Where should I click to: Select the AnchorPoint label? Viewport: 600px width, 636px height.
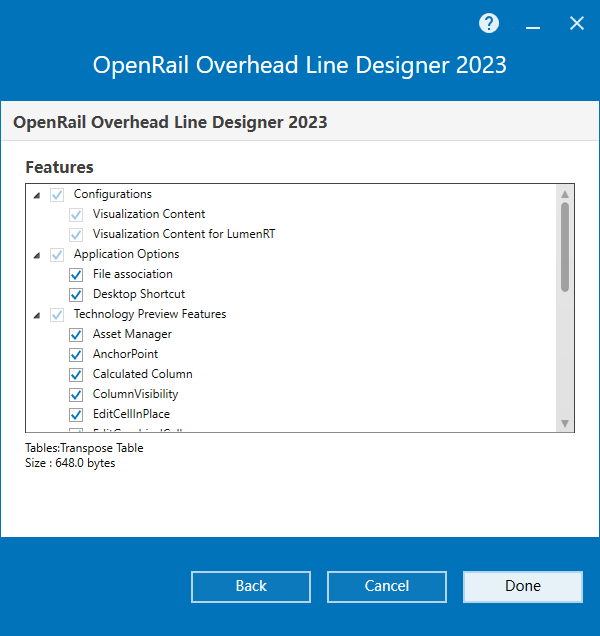pyautogui.click(x=125, y=354)
